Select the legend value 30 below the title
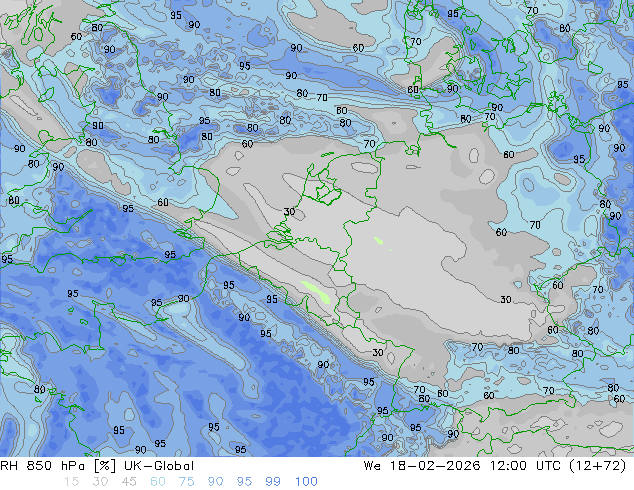The width and height of the screenshot is (634, 490). (x=100, y=482)
